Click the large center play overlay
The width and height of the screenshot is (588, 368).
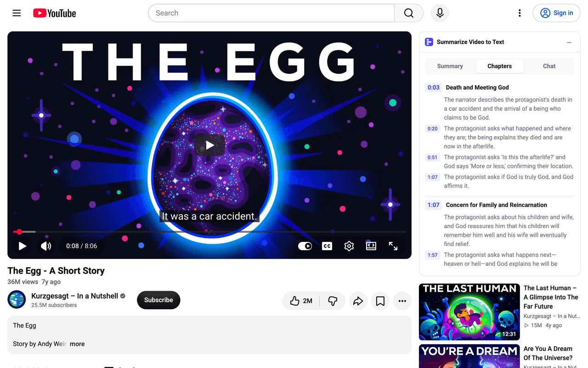[209, 145]
